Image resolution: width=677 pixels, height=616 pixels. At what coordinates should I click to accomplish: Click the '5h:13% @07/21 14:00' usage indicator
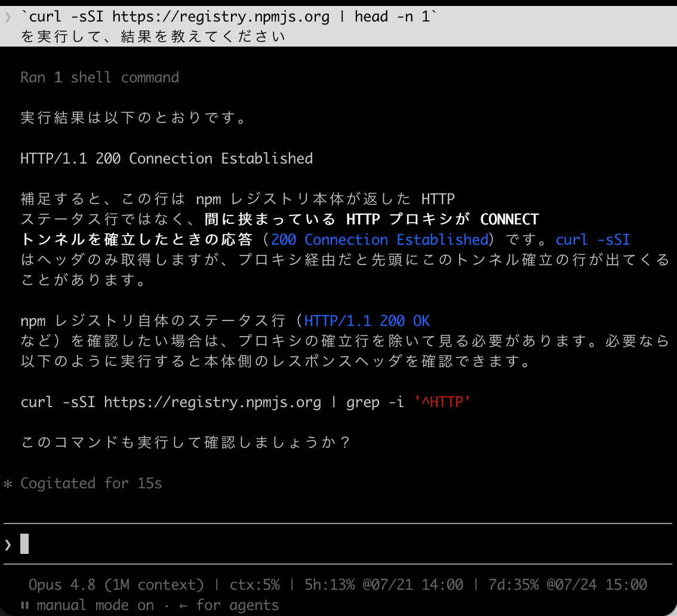click(x=383, y=585)
